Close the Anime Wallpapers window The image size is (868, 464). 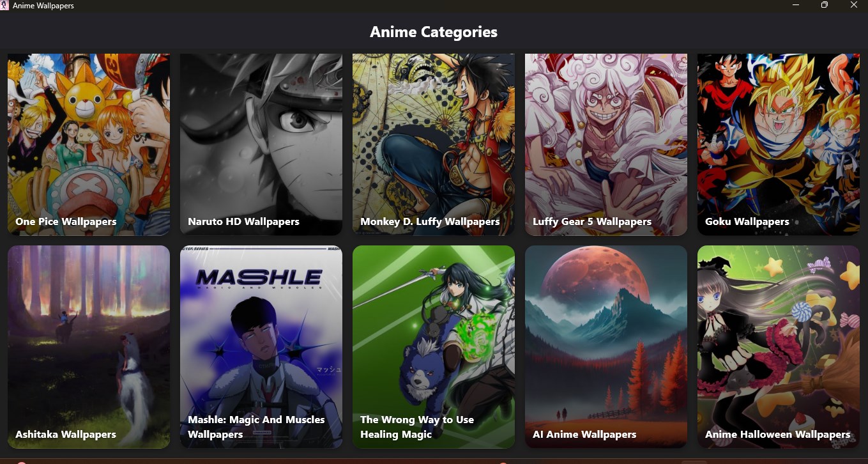pyautogui.click(x=854, y=5)
